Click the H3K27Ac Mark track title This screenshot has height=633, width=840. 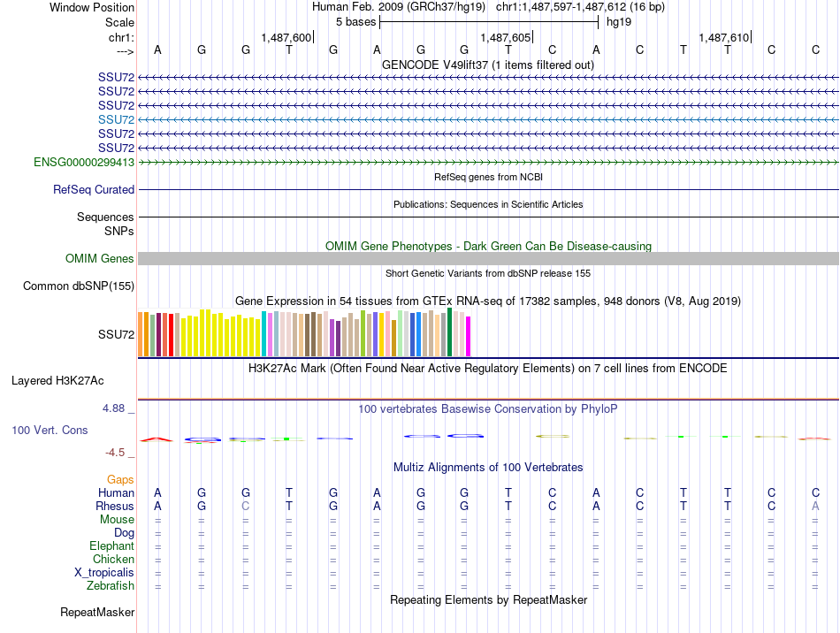pos(488,369)
